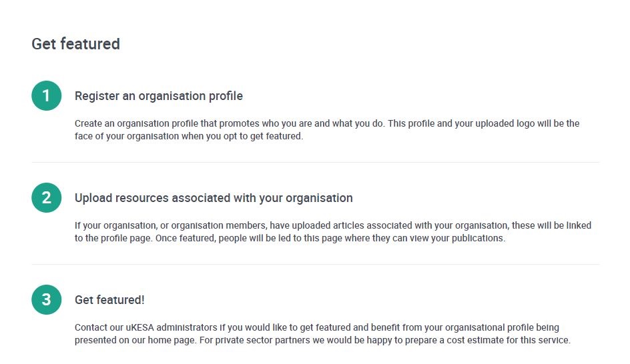The width and height of the screenshot is (630, 364).
Task: Click 'Register an organisation profile' heading
Action: pyautogui.click(x=159, y=96)
